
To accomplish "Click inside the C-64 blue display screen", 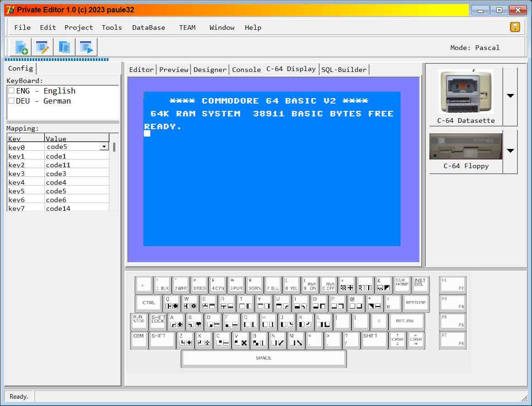I will [x=272, y=169].
